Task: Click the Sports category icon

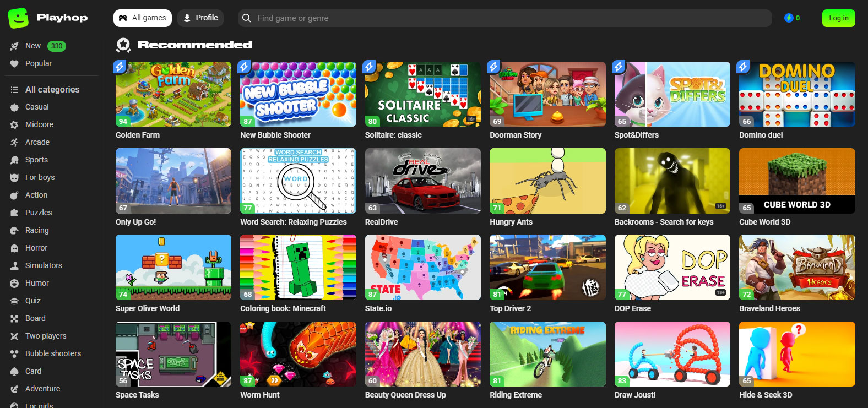Action: pyautogui.click(x=14, y=160)
